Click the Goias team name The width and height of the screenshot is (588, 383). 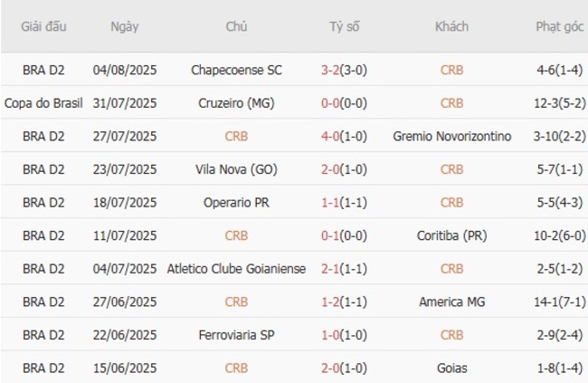point(451,368)
